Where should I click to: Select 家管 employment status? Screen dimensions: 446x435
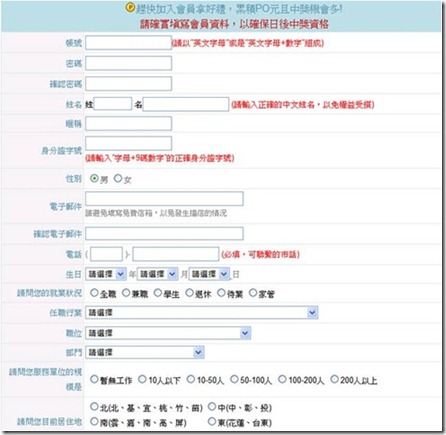tap(253, 293)
